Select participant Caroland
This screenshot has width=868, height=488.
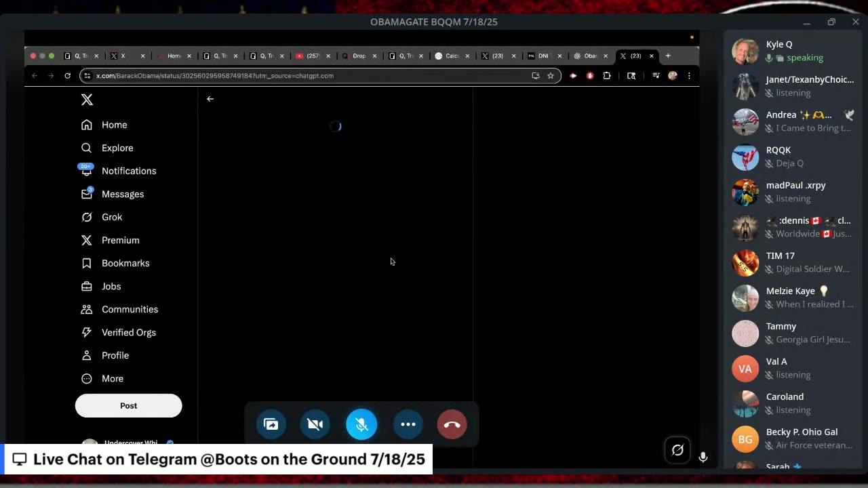[793, 403]
